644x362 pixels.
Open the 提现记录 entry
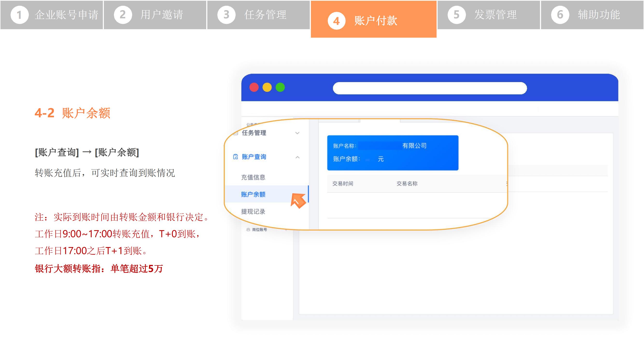pyautogui.click(x=253, y=211)
